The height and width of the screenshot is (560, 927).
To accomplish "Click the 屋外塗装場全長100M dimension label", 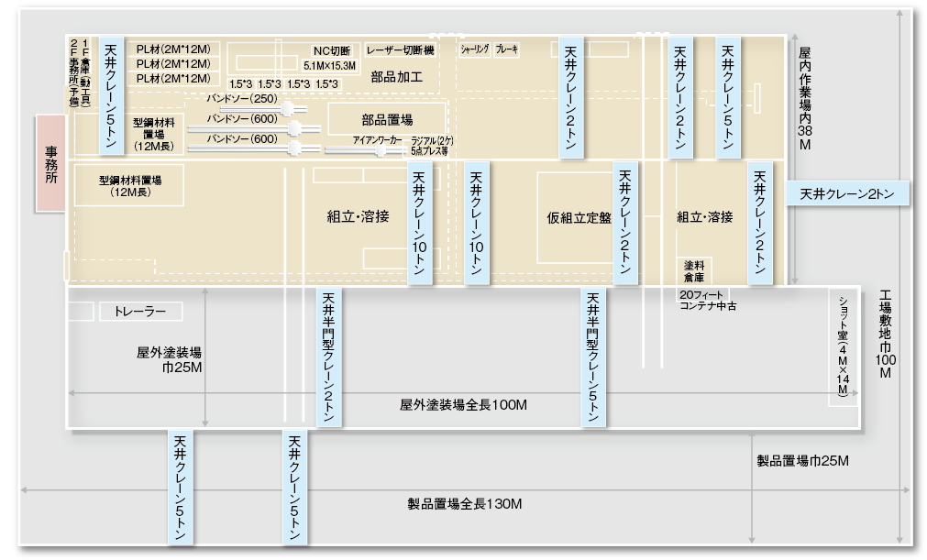I will (464, 405).
